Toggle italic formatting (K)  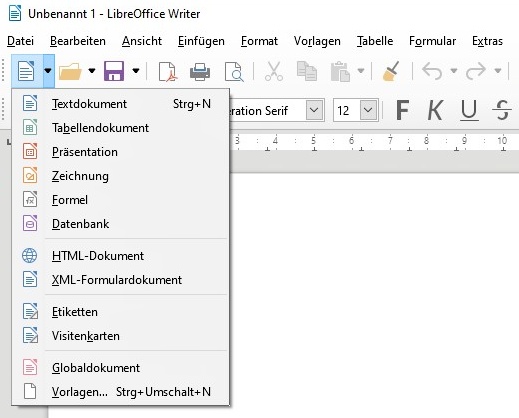(x=435, y=110)
